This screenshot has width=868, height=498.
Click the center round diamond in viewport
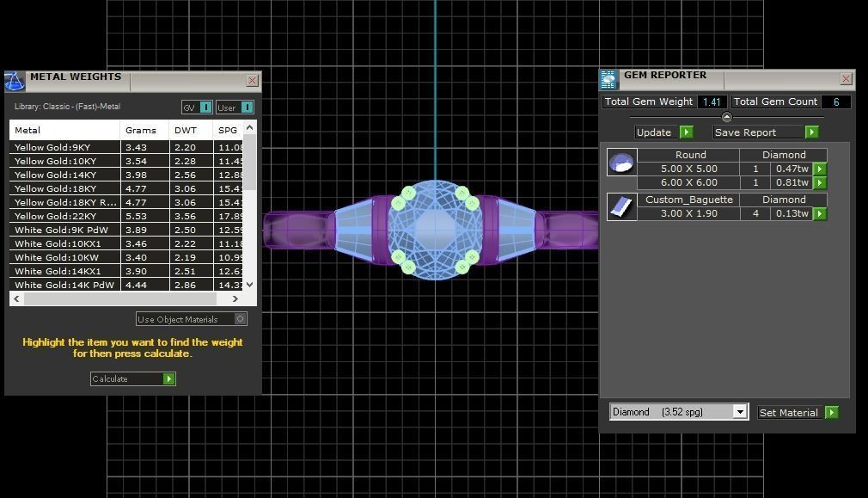[x=435, y=230]
